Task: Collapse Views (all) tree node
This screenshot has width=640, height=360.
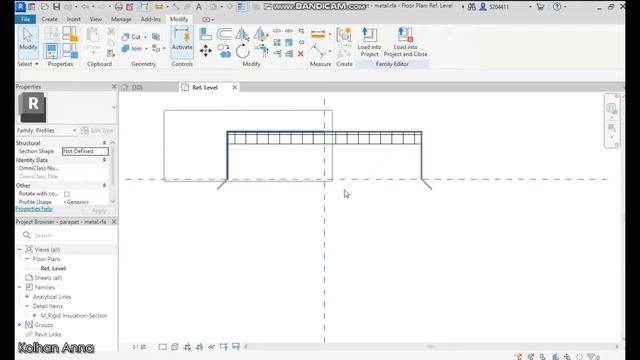Action: (x=20, y=249)
